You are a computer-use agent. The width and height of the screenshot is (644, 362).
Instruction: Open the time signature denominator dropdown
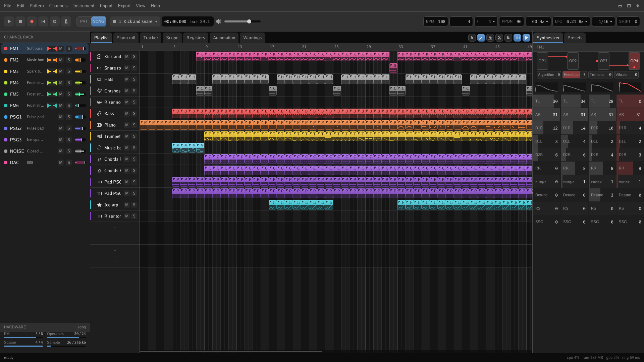pos(486,21)
